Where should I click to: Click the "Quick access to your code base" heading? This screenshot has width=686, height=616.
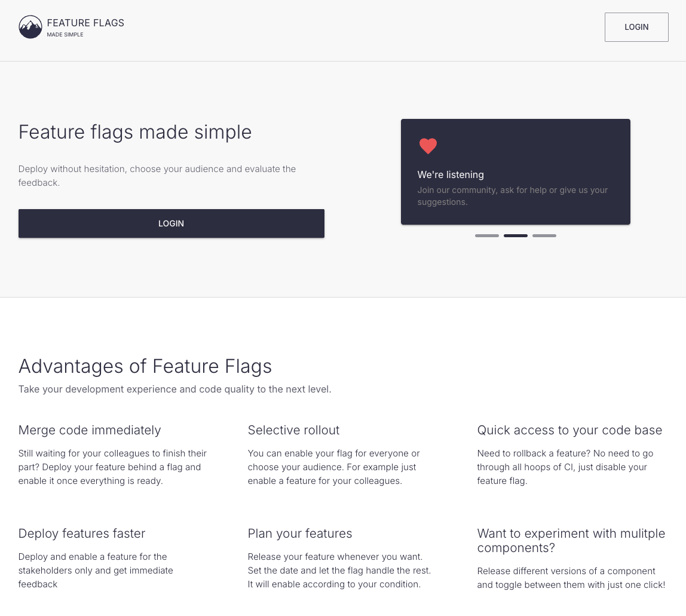coord(569,430)
